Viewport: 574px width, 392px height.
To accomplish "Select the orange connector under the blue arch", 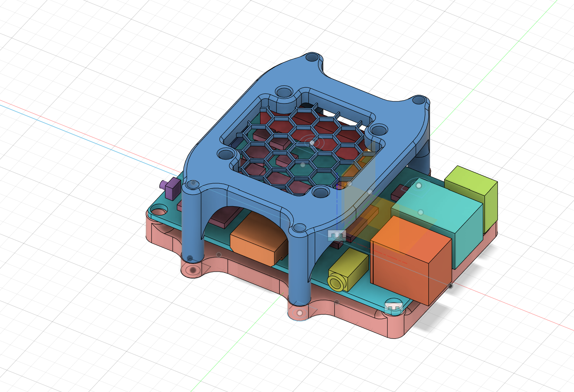I will [259, 240].
